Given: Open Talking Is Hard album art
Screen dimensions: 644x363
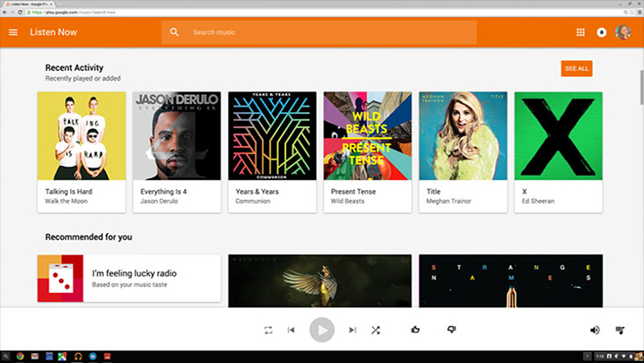Looking at the screenshot, I should 82,136.
